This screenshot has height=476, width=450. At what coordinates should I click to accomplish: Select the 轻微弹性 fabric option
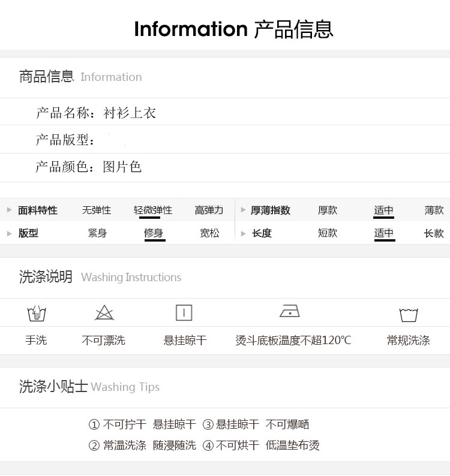pyautogui.click(x=153, y=210)
